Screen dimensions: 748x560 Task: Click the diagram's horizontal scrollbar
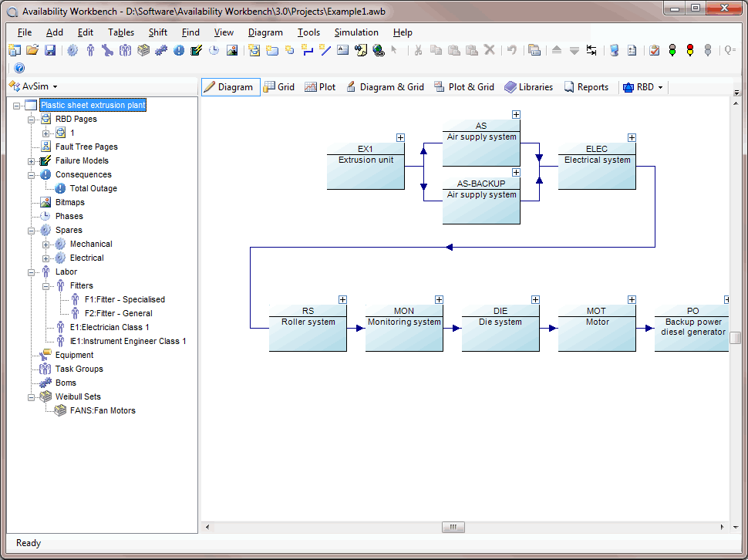[453, 527]
